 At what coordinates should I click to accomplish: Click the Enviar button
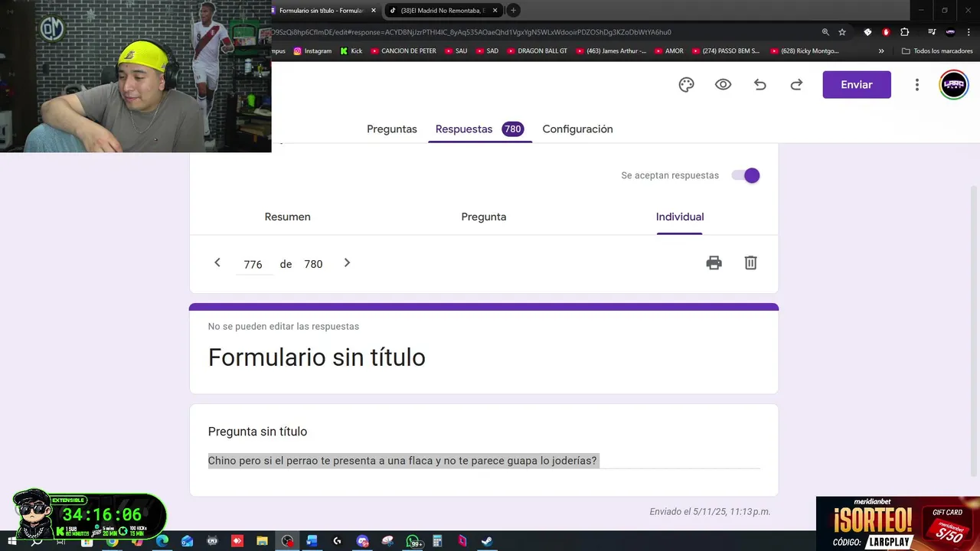coord(857,85)
